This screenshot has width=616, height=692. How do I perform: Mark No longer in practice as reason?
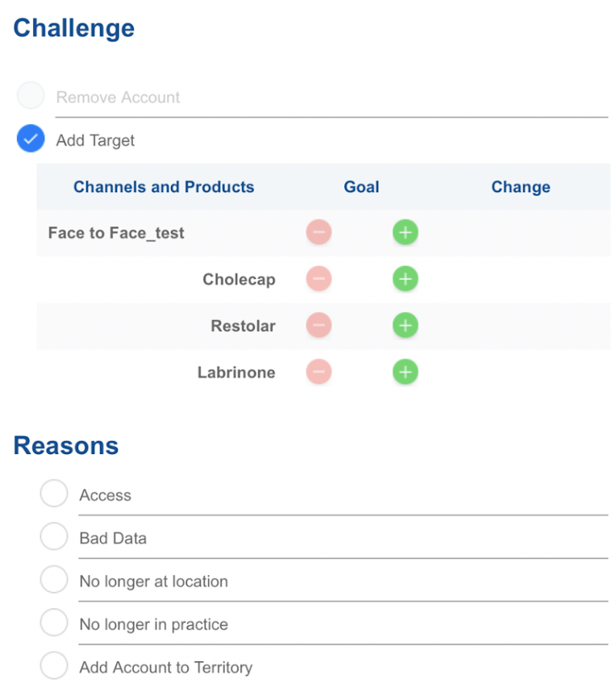click(x=54, y=623)
